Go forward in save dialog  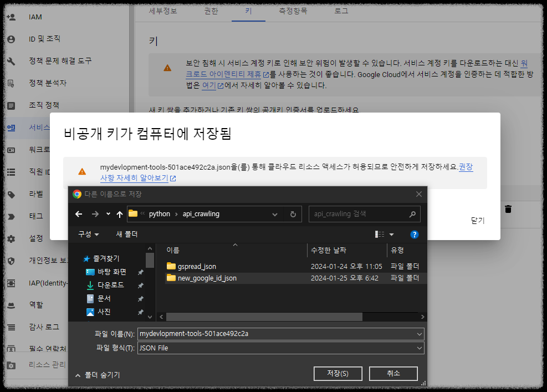pos(95,214)
